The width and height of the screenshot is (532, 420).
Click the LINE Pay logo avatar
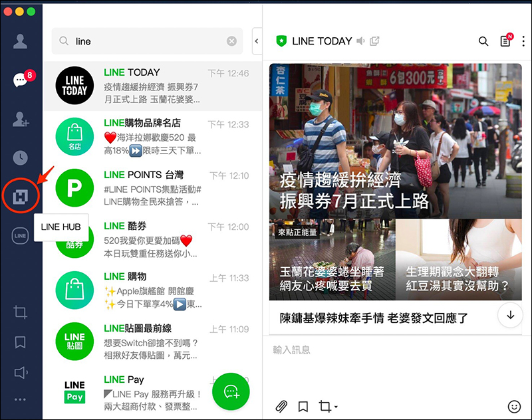74,392
